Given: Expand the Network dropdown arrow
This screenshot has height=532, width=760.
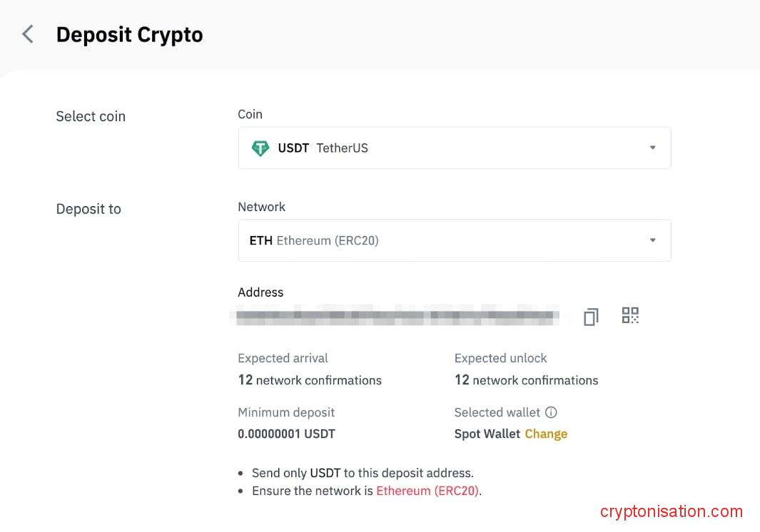Looking at the screenshot, I should coord(652,240).
